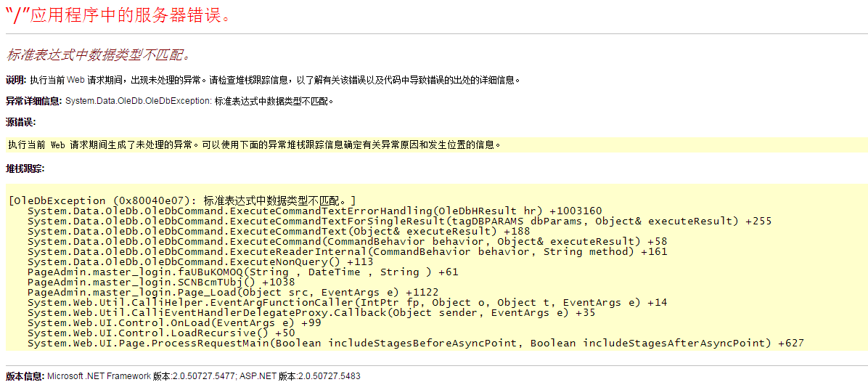Click the OleDbException 0x80040e07 line
Screen dimensions: 868x390
(x=182, y=200)
